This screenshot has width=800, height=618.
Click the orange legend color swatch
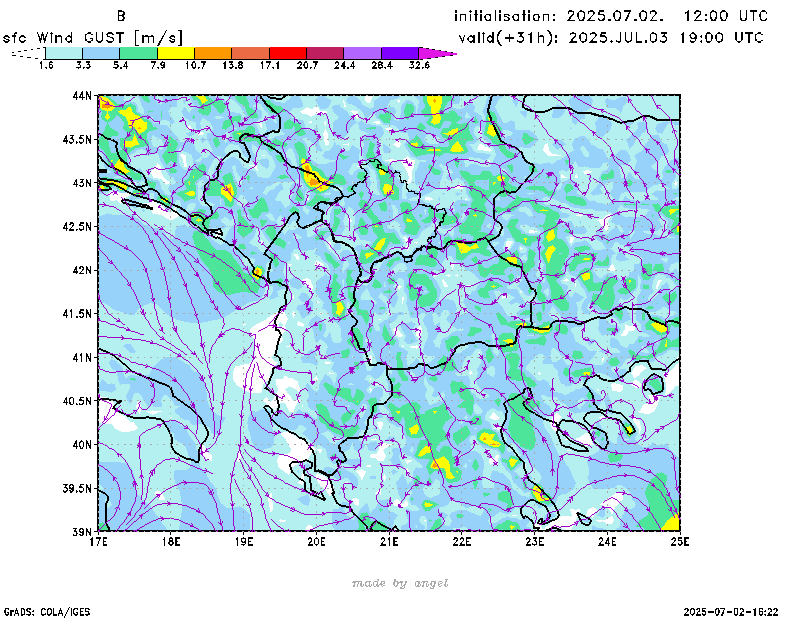click(x=213, y=52)
